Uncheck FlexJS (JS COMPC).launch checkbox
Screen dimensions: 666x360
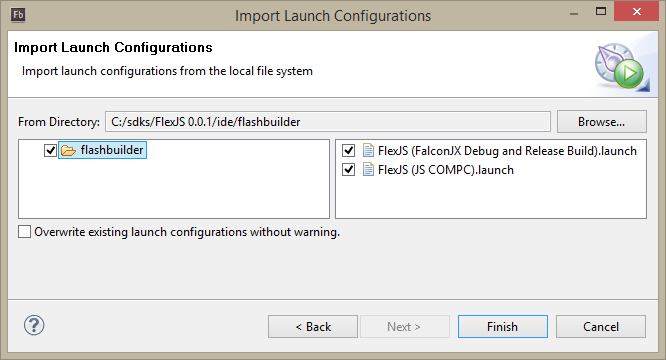[x=349, y=170]
